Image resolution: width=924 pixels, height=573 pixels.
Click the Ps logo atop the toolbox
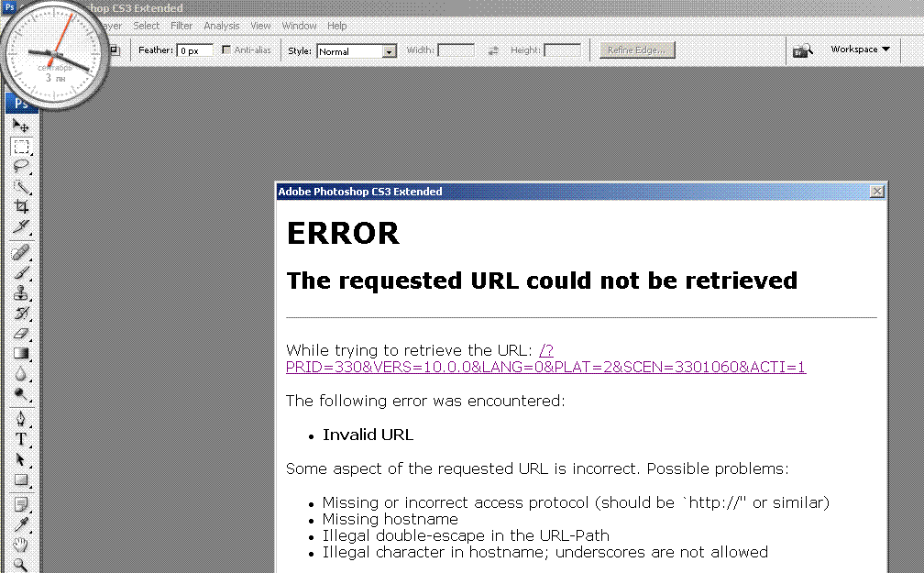(22, 104)
